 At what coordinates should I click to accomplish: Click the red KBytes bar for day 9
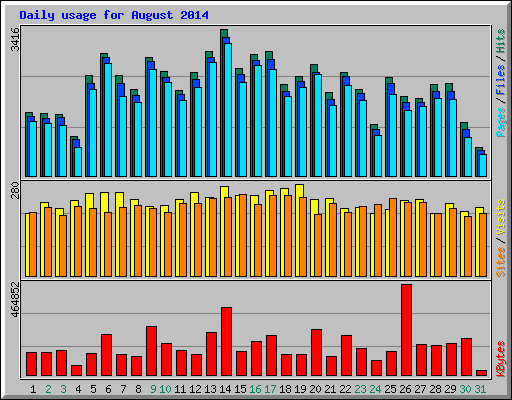pyautogui.click(x=152, y=351)
